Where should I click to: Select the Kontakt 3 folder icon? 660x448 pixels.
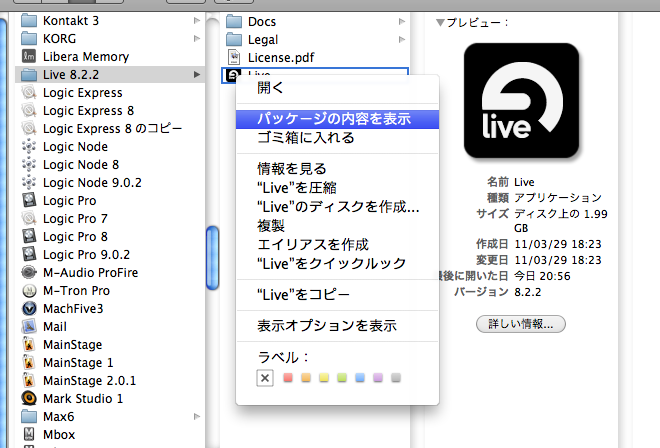pyautogui.click(x=29, y=20)
